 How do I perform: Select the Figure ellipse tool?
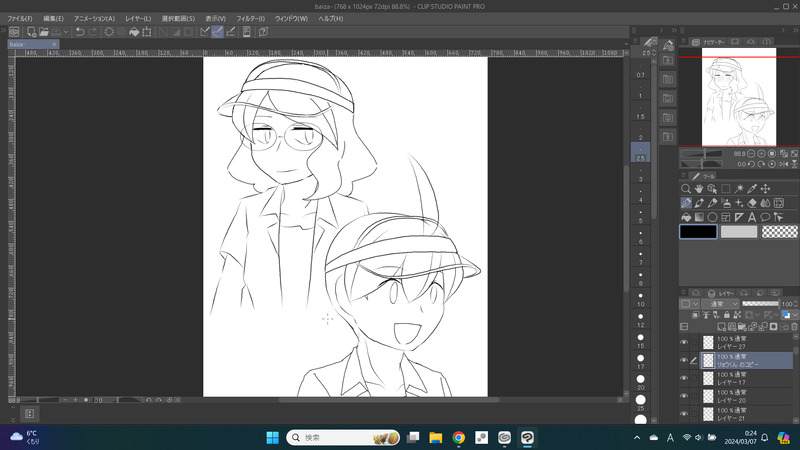point(712,217)
